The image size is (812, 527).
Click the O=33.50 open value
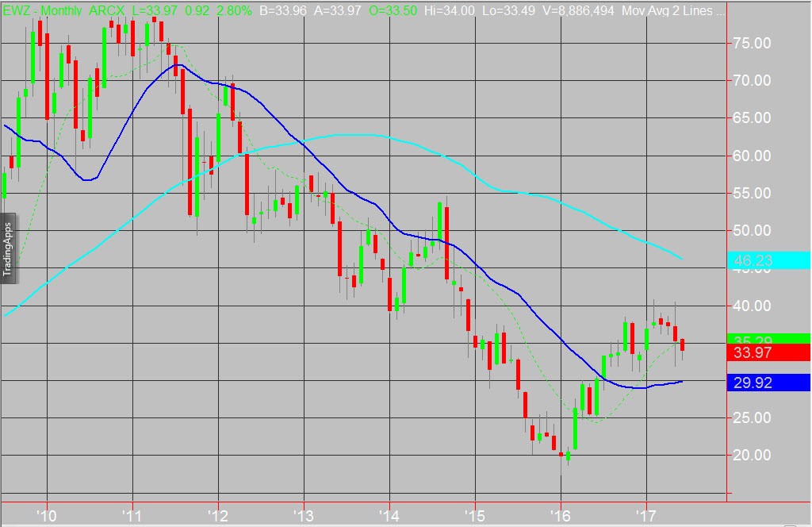[393, 10]
